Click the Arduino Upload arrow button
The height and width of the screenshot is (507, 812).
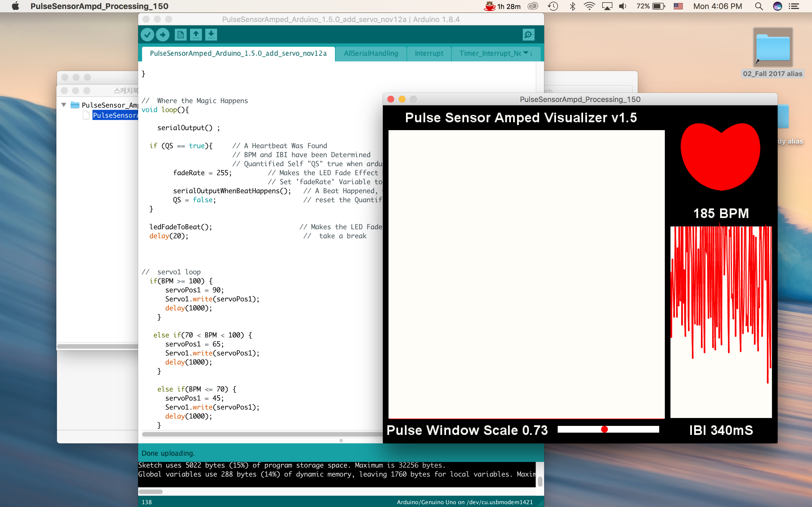(x=163, y=35)
